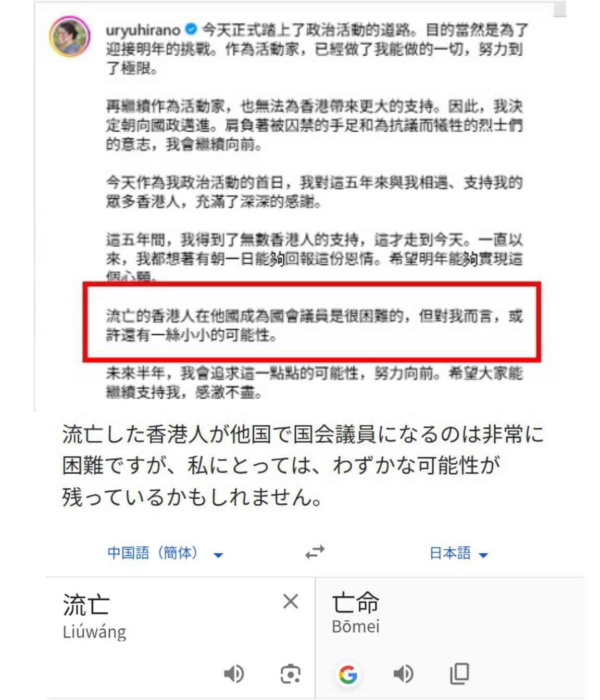
Task: Play source pronunciation speaker icon
Action: tap(233, 674)
